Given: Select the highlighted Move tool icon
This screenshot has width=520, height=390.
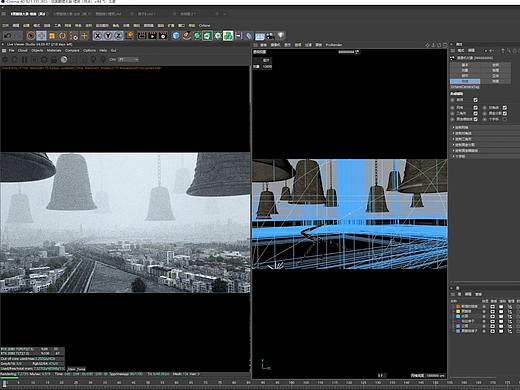Looking at the screenshot, I should pyautogui.click(x=41, y=35).
